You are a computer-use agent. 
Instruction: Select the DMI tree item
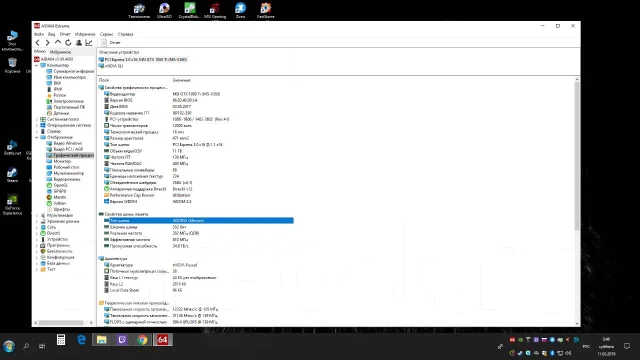[54, 83]
